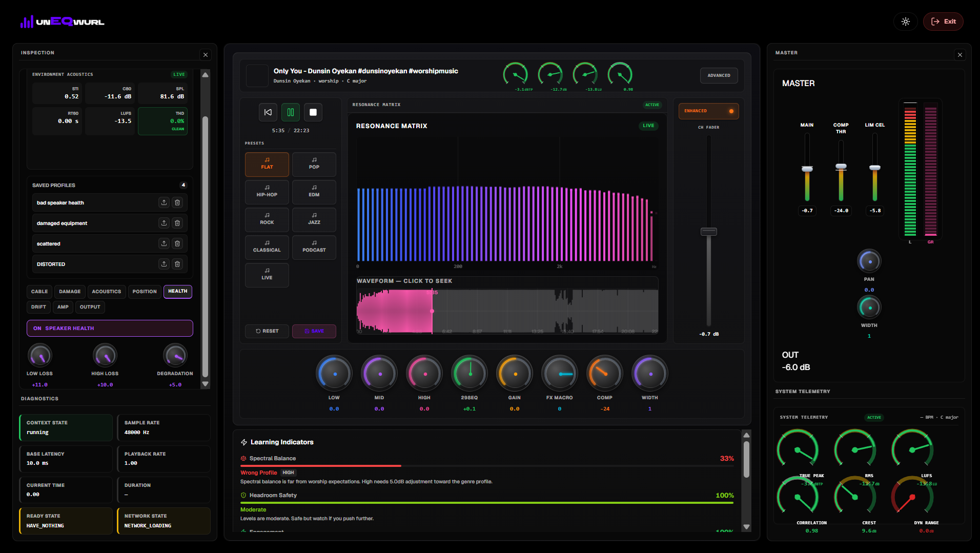Choose the JAZZ preset
Viewport: 980px width, 553px height.
point(314,219)
